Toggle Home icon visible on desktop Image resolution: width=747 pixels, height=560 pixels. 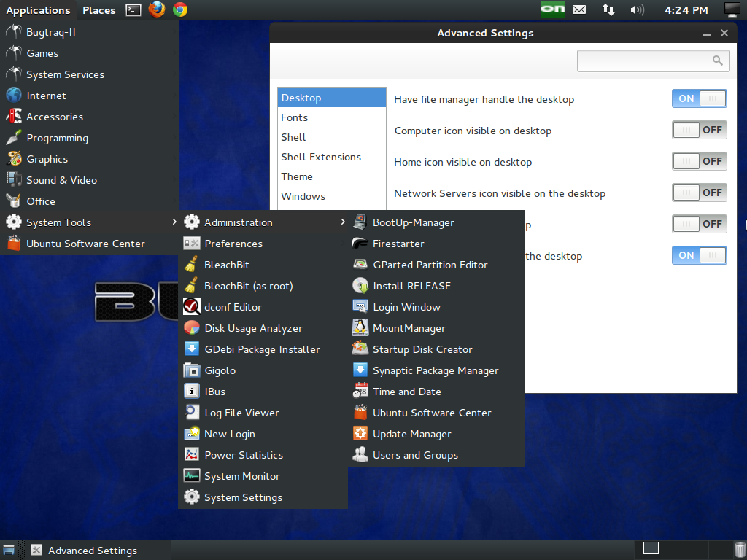(x=700, y=161)
